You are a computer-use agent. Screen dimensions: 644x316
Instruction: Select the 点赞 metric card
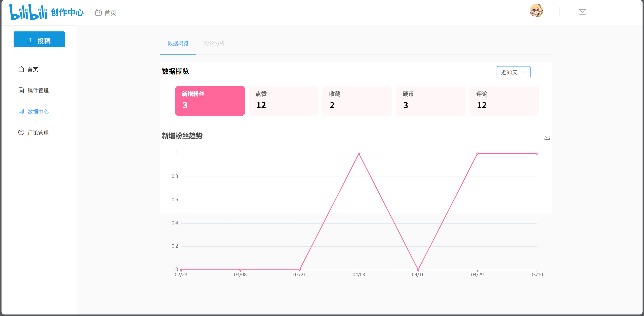(284, 101)
